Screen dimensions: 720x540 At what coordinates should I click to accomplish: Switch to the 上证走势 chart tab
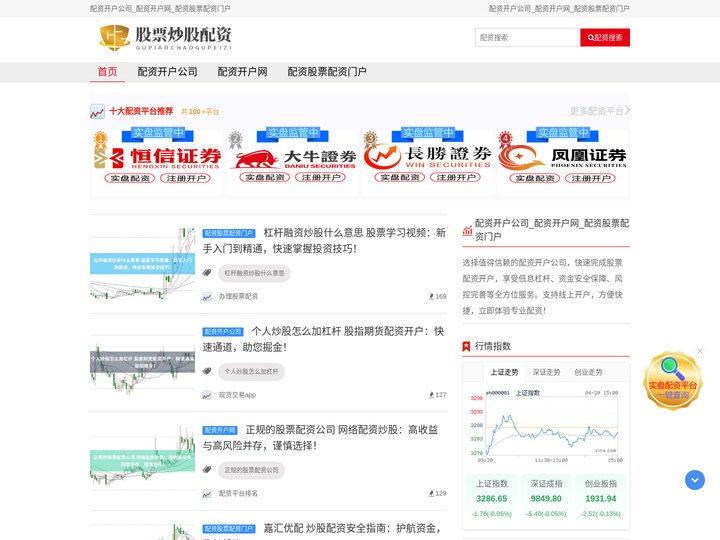pos(504,372)
